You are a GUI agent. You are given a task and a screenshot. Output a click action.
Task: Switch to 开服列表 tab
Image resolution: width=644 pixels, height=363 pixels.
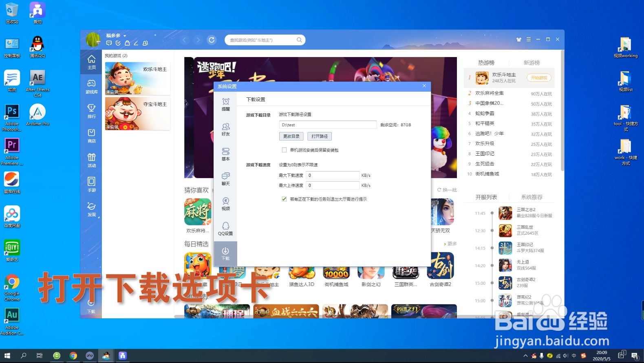click(x=486, y=197)
